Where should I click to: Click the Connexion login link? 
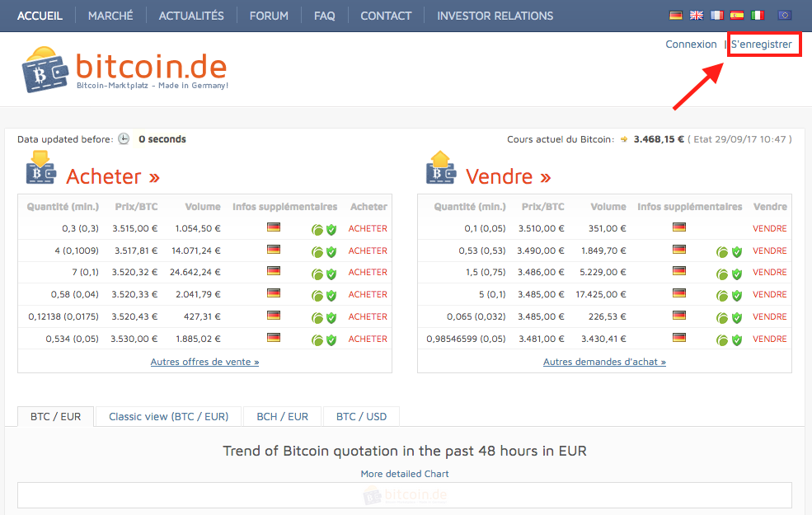[x=691, y=44]
